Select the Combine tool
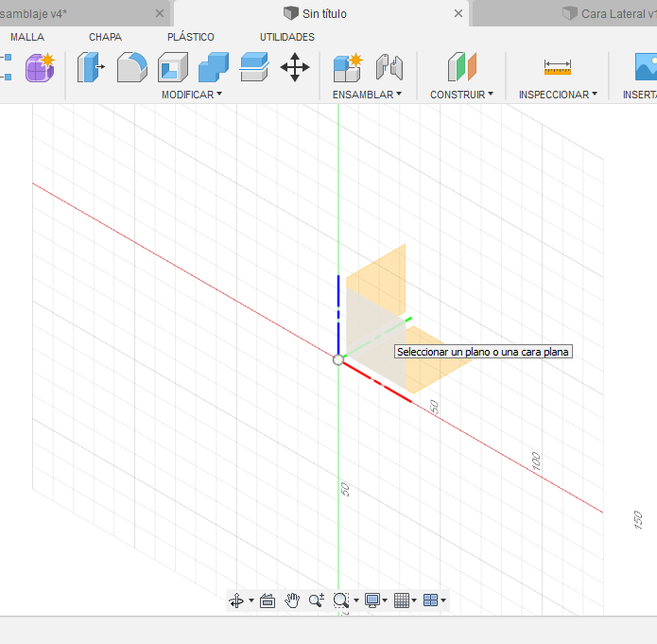This screenshot has width=657, height=644. [214, 67]
